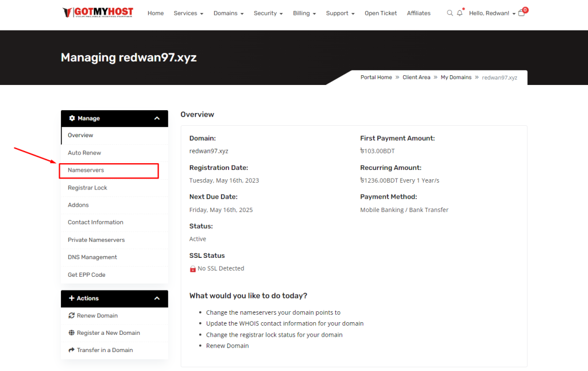Click the notification bell icon

point(459,13)
